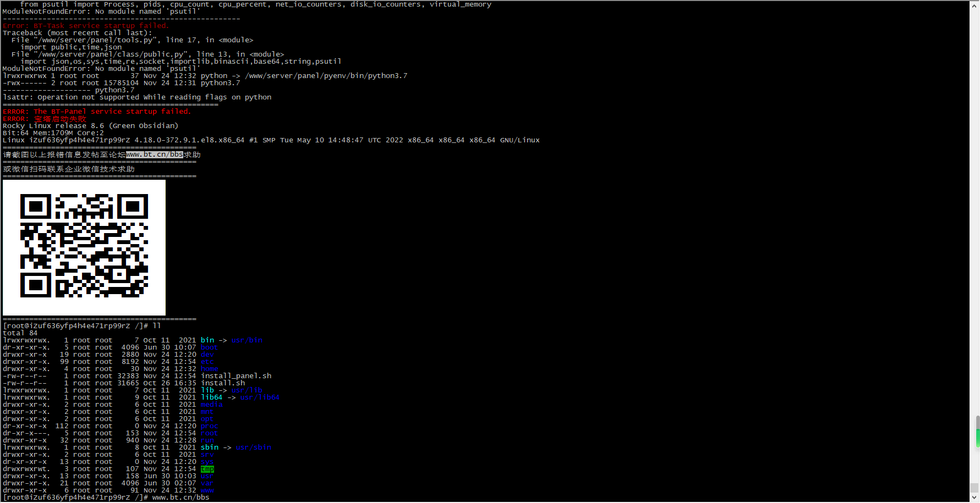Viewport: 980px width, 503px height.
Task: Click the 'usr/lib' symlink target
Action: click(247, 390)
